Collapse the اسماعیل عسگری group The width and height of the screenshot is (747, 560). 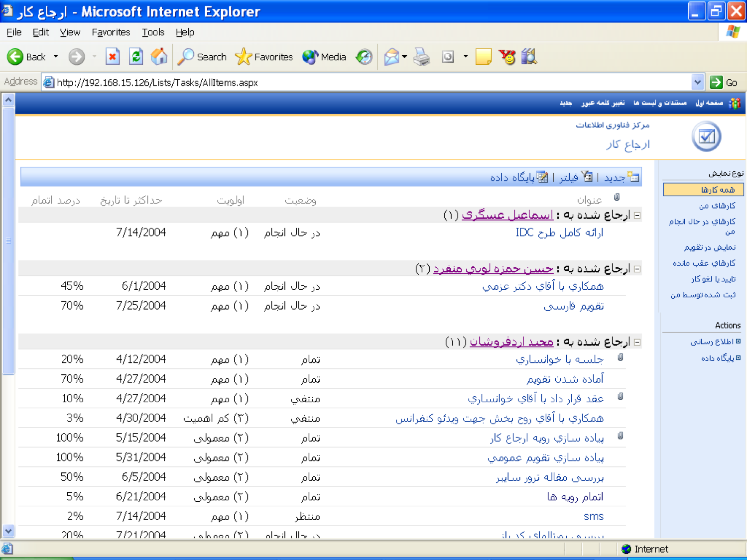[637, 216]
